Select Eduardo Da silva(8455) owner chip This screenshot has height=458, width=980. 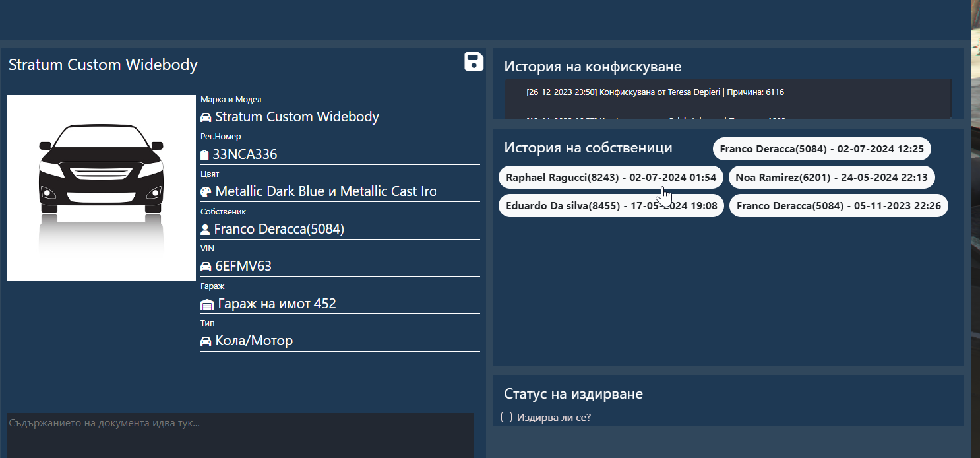point(611,206)
